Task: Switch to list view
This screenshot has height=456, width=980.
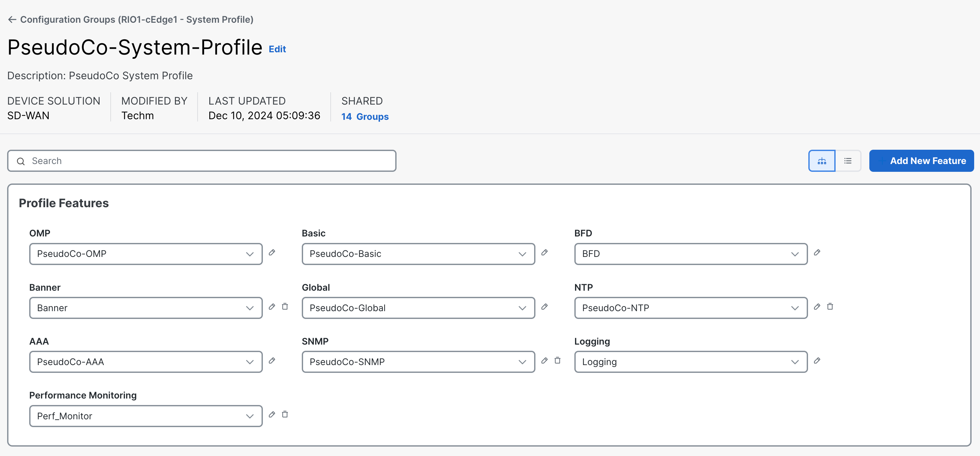Action: (x=848, y=161)
